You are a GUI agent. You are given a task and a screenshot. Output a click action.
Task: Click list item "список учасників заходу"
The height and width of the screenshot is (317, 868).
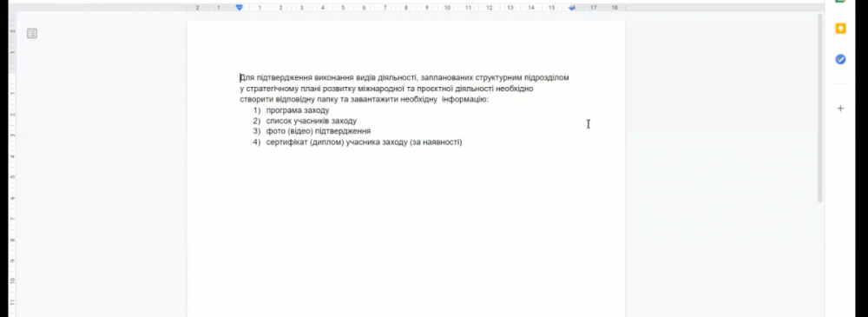pos(311,121)
